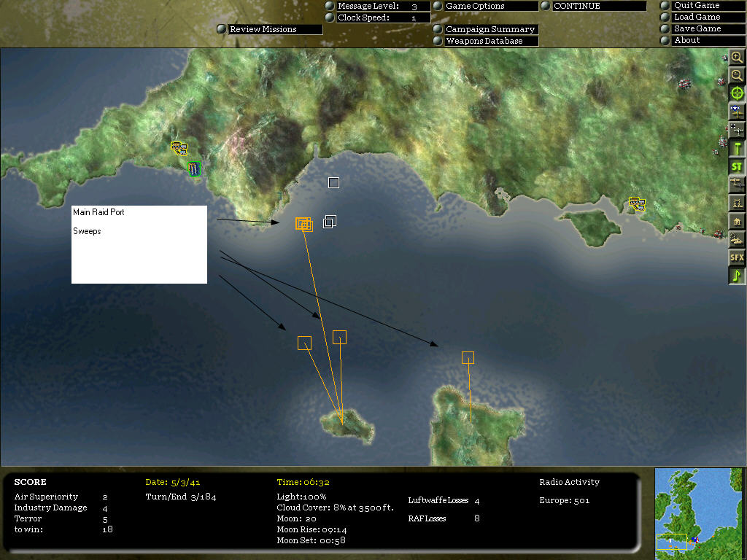Image resolution: width=747 pixels, height=560 pixels.
Task: Select the yellow unit icon near Isle of Wight
Action: click(x=637, y=204)
